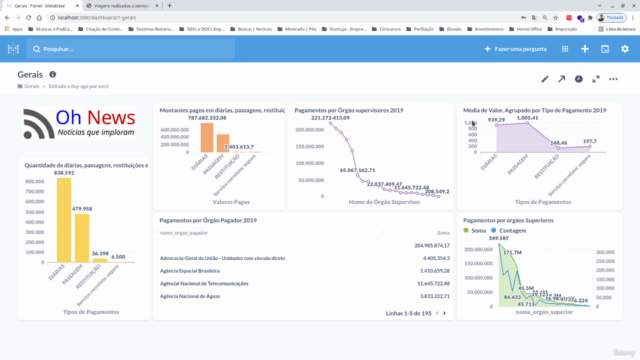Click the Oh News logo image
This screenshot has height=360, width=640.
point(79,123)
